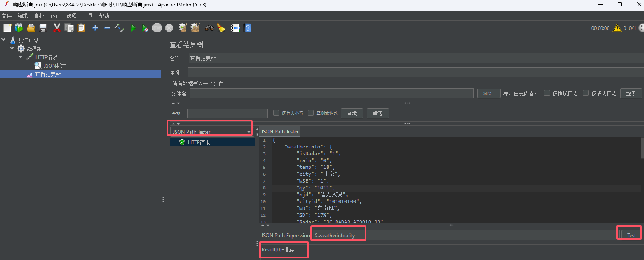Toggle the 正则表达式 checkbox
The width and height of the screenshot is (644, 260).
click(311, 113)
